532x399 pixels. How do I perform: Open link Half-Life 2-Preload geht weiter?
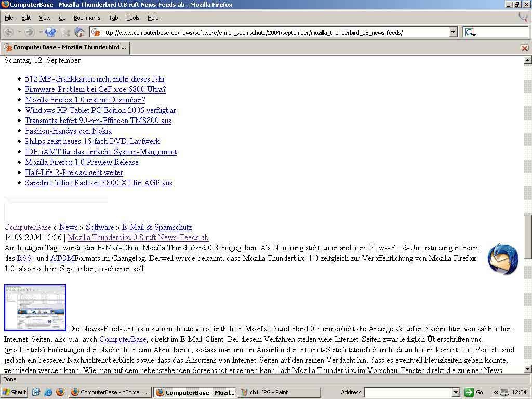[74, 172]
